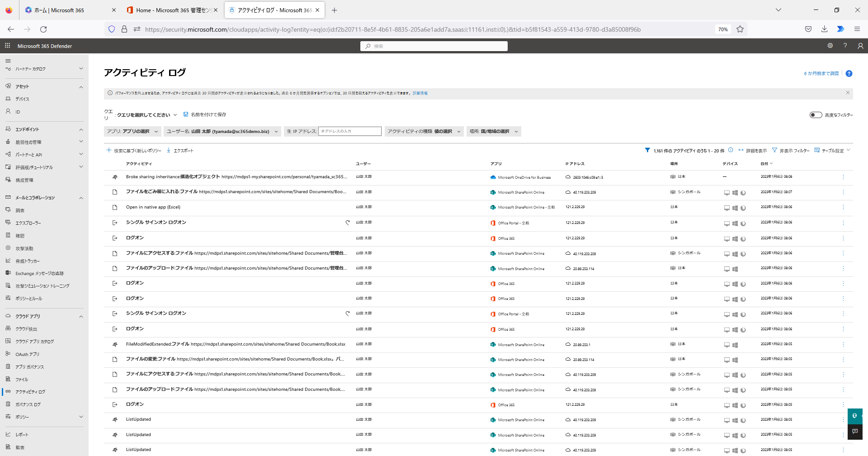Click the shield tracking protection icon
The height and width of the screenshot is (456, 868).
pos(112,29)
